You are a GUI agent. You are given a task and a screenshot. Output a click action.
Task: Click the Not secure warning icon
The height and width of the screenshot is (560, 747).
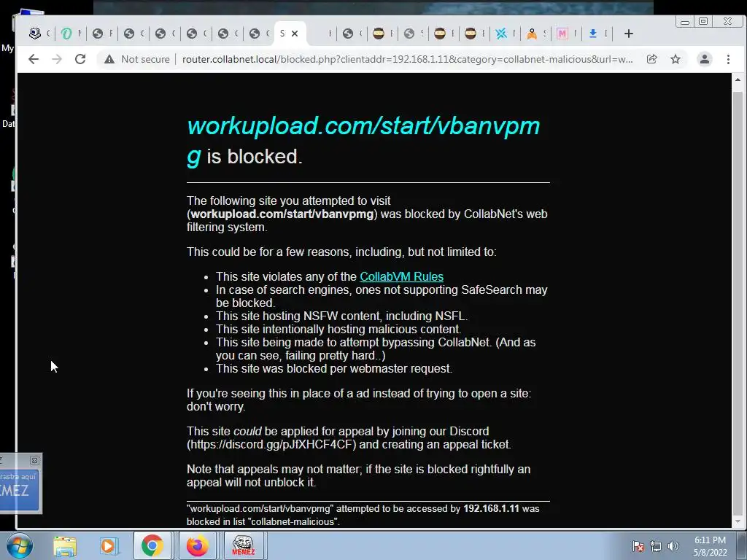pyautogui.click(x=109, y=59)
